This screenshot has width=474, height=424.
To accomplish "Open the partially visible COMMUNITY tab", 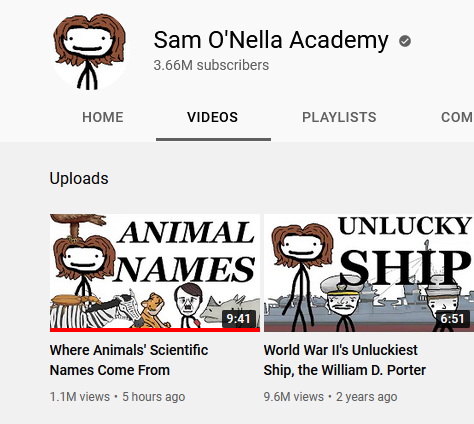I will click(457, 117).
